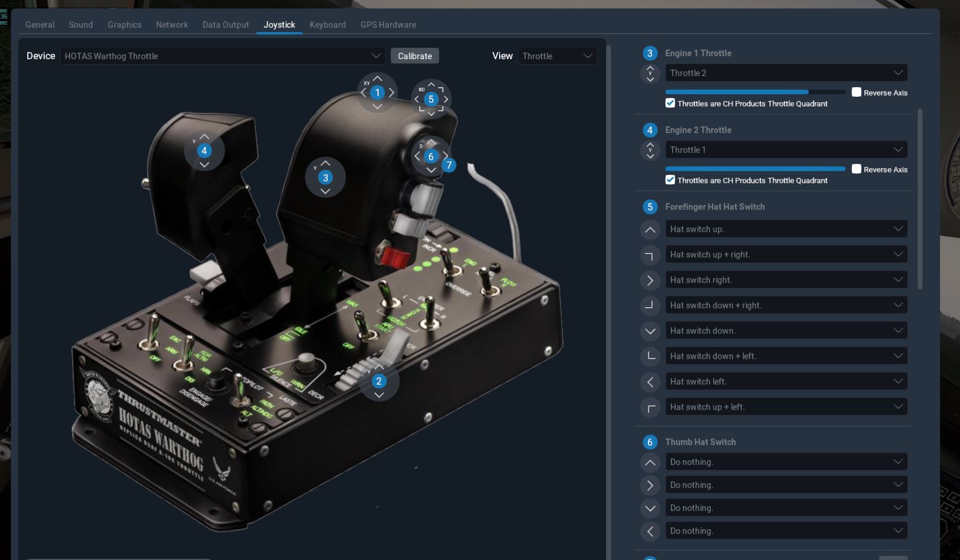960x560 pixels.
Task: Select marker 7 on the throttle image
Action: coord(449,165)
